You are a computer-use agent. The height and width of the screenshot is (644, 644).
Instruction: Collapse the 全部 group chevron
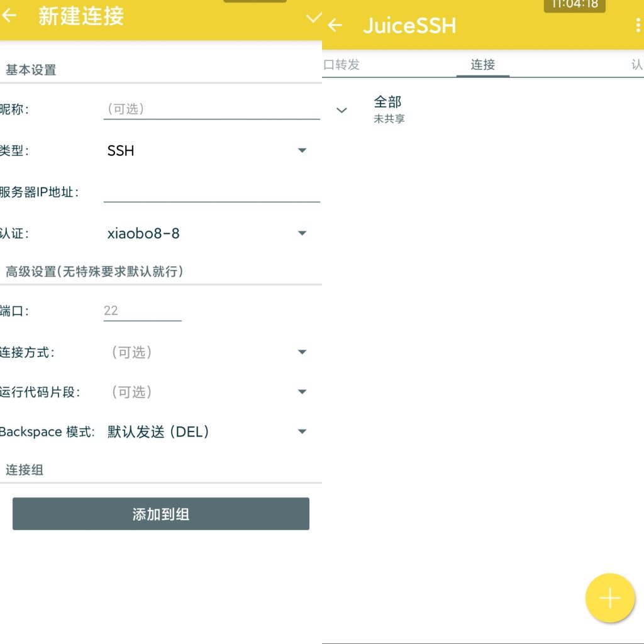coord(341,110)
